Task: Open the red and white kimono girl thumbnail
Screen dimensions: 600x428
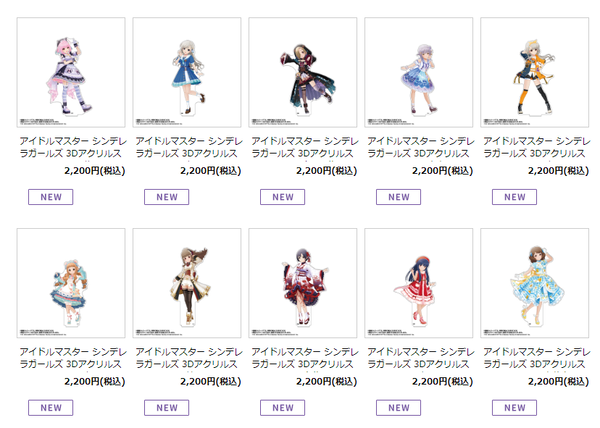Action: pos(303,283)
